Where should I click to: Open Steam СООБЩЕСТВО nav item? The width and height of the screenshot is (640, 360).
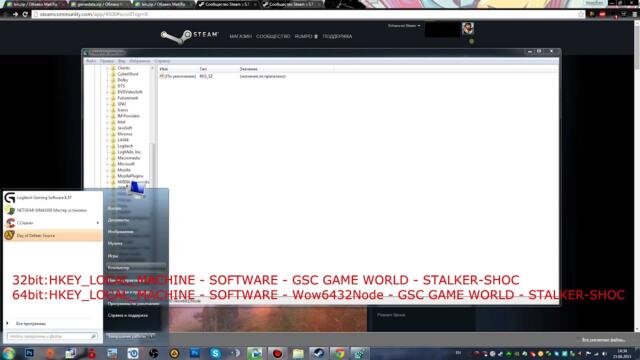click(273, 36)
